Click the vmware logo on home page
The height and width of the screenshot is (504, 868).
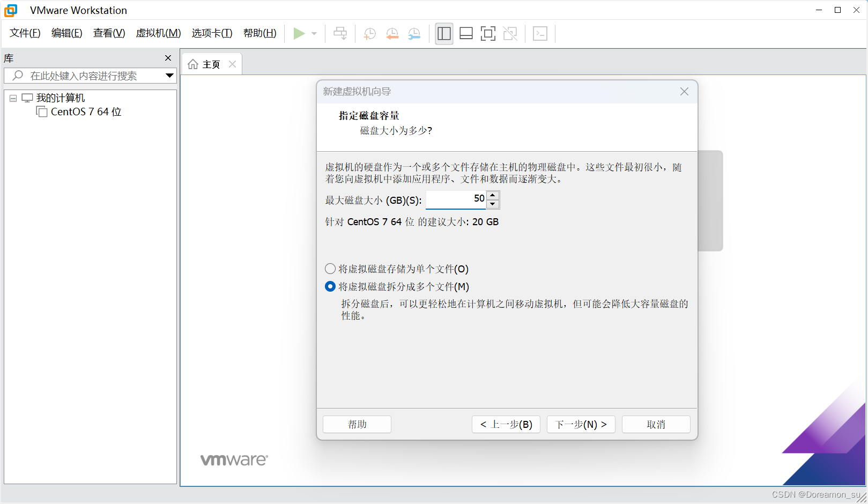234,460
